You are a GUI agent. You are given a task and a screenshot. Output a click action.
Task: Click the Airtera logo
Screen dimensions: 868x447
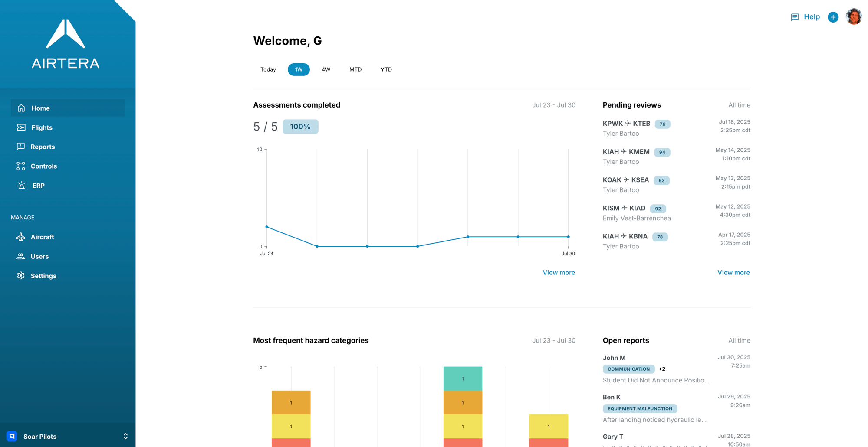[66, 44]
